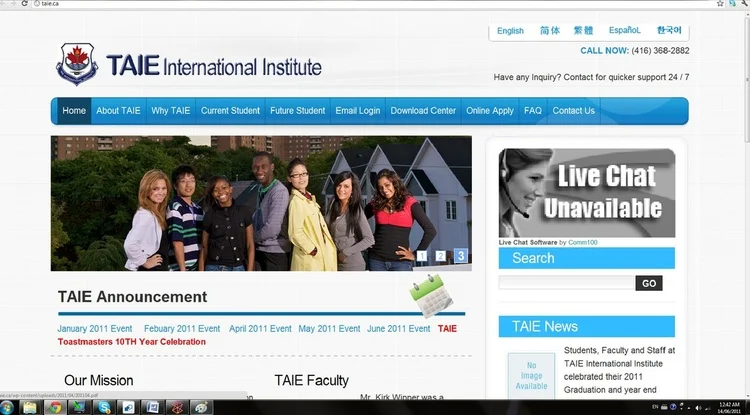Open Microsoft Word from the taskbar
The width and height of the screenshot is (750, 415).
coord(153,408)
